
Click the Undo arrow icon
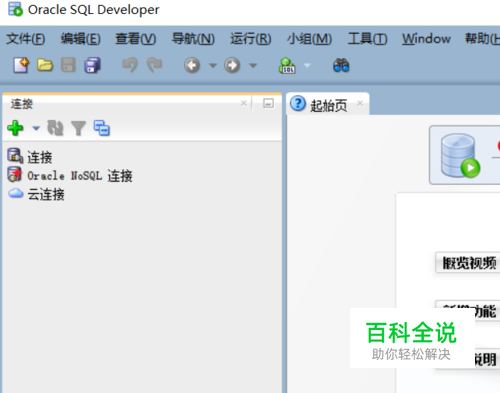[x=130, y=65]
